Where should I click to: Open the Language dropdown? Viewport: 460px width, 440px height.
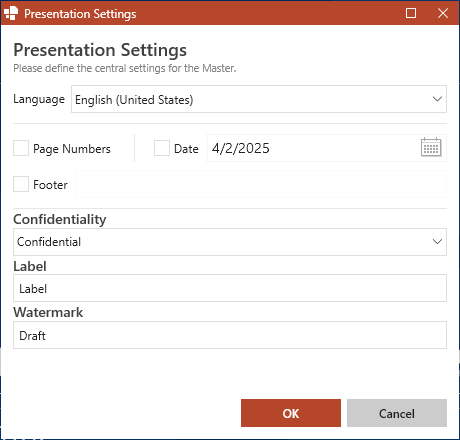(x=259, y=99)
